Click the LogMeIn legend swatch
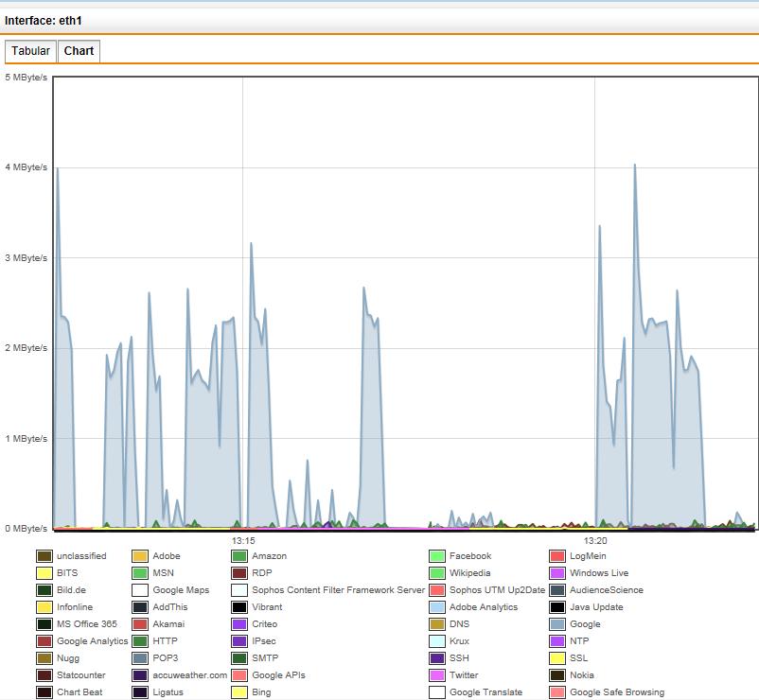This screenshot has height=700, width=759. pos(557,556)
